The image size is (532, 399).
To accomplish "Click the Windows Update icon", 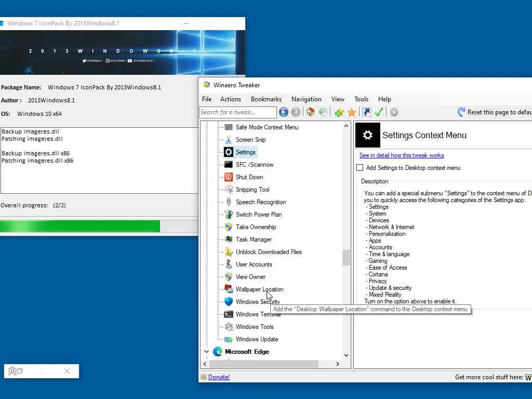I will 229,339.
